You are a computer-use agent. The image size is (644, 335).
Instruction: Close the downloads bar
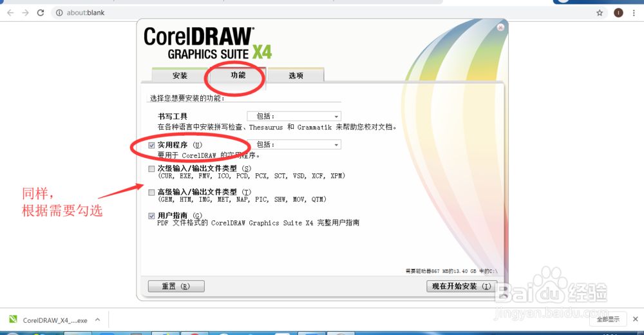(636, 319)
